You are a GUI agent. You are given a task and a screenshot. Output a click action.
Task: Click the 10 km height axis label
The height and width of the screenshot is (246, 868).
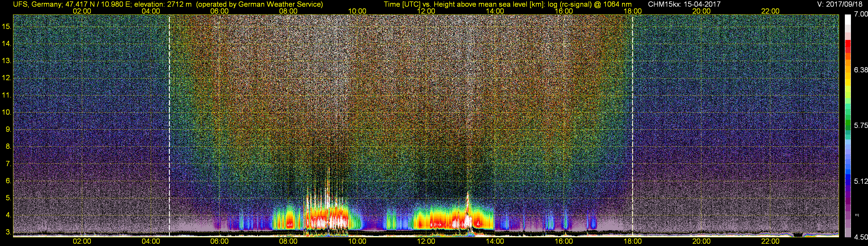pos(6,112)
